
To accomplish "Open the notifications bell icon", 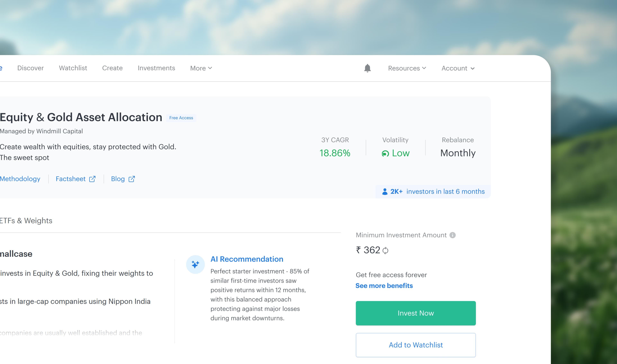I will [x=367, y=68].
